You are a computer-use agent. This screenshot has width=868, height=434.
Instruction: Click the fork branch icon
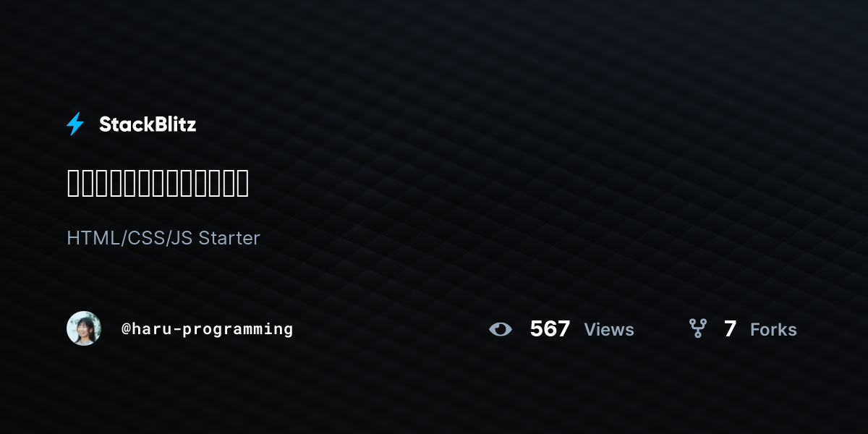pos(698,329)
